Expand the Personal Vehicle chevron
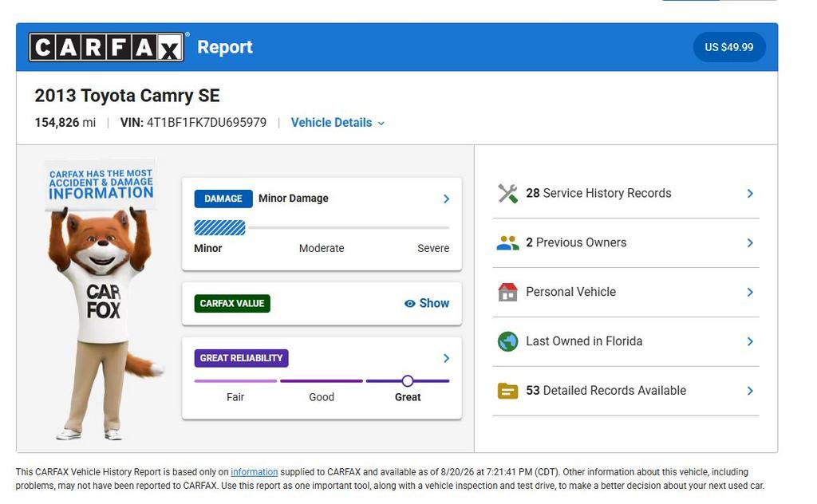Viewport: 817px width, 504px height. 750,292
